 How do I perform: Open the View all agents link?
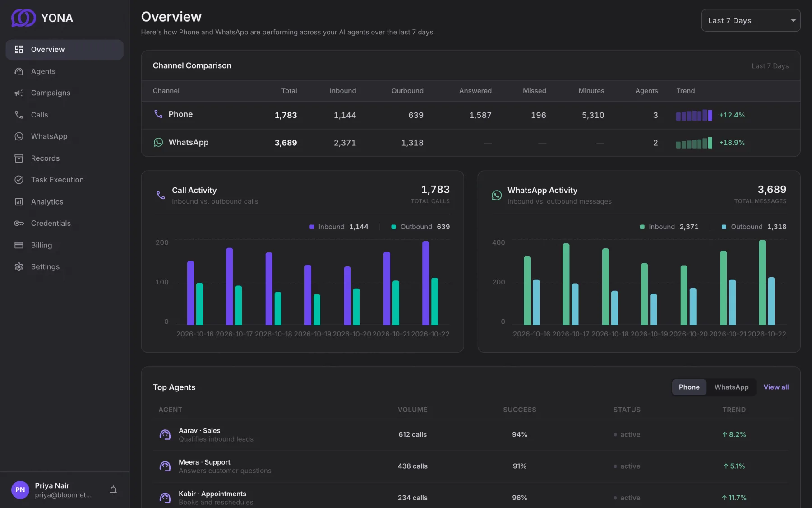[776, 387]
